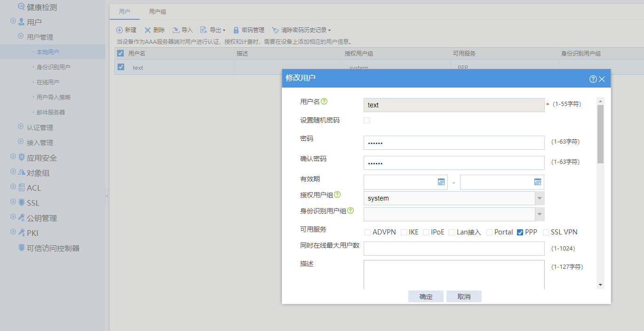Open the 身份识别用户组 dropdown

point(540,214)
